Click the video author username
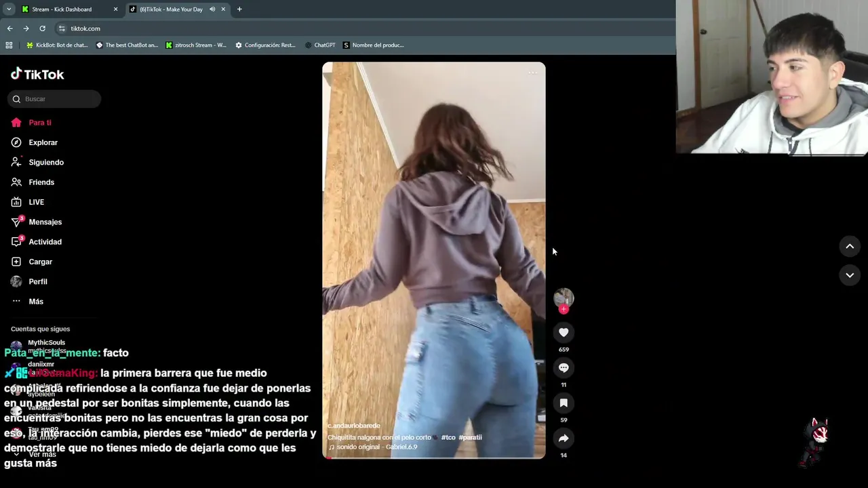Image resolution: width=868 pixels, height=488 pixels. coord(354,426)
